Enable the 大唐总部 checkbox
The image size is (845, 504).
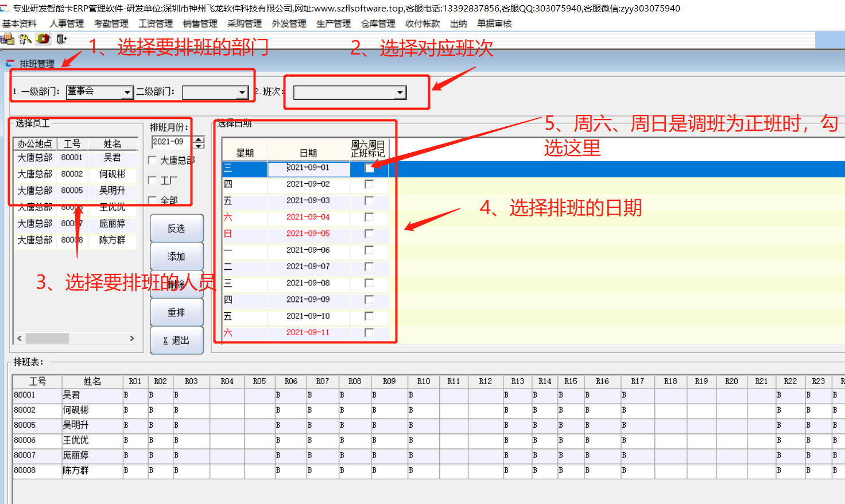click(153, 160)
